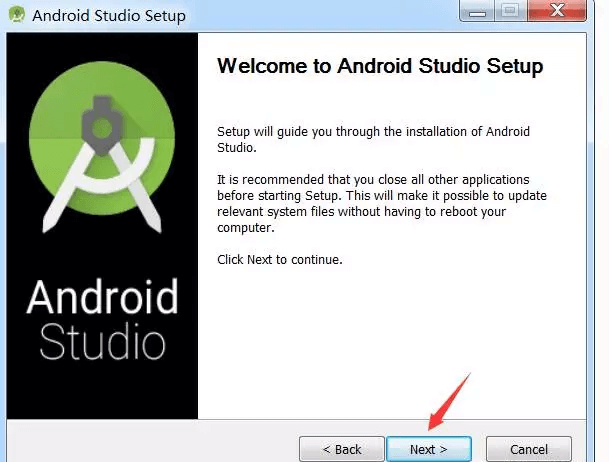This screenshot has width=609, height=462.
Task: Minimize the Android Studio Setup window
Action: [x=477, y=11]
